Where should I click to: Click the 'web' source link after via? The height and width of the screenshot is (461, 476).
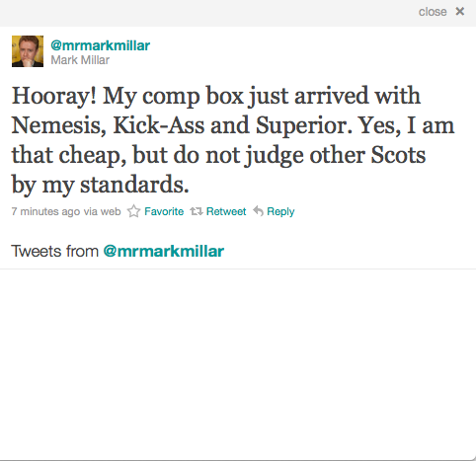111,211
